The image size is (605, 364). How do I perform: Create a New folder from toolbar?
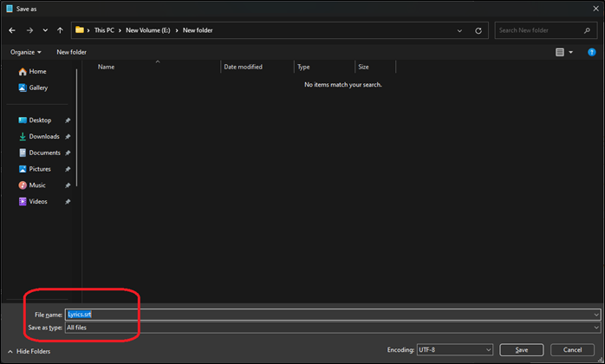[x=72, y=52]
